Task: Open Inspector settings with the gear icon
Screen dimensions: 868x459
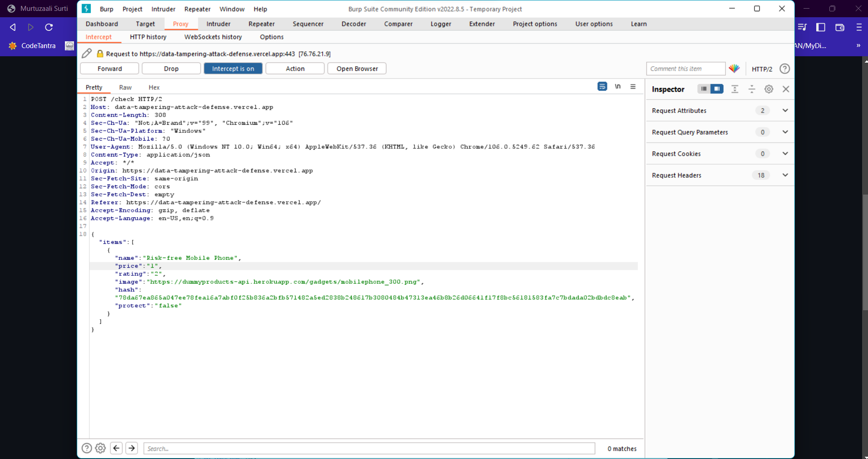Action: [x=769, y=89]
